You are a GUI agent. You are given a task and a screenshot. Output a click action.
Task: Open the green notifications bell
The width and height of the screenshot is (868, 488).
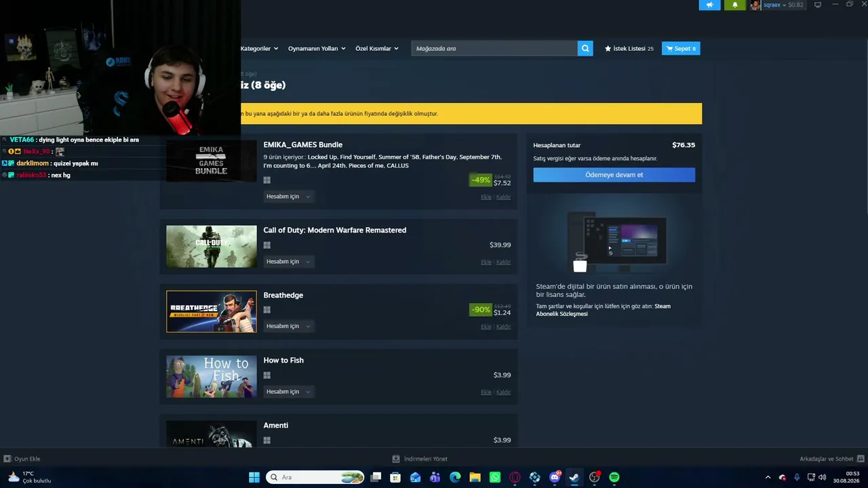point(734,5)
